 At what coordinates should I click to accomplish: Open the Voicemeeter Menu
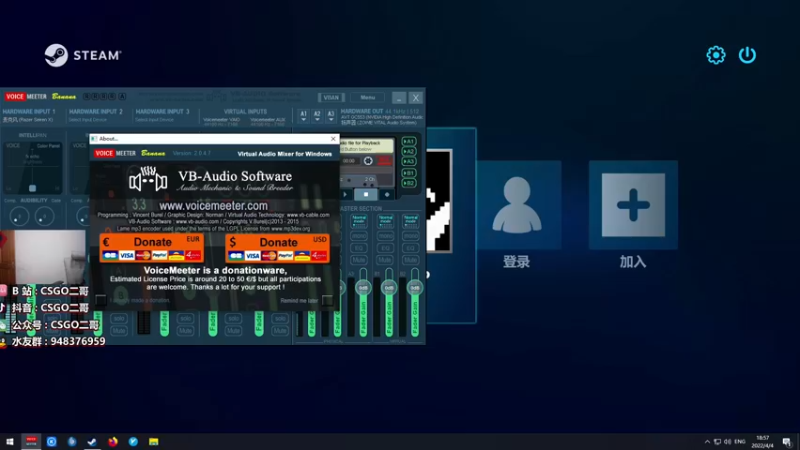[367, 97]
